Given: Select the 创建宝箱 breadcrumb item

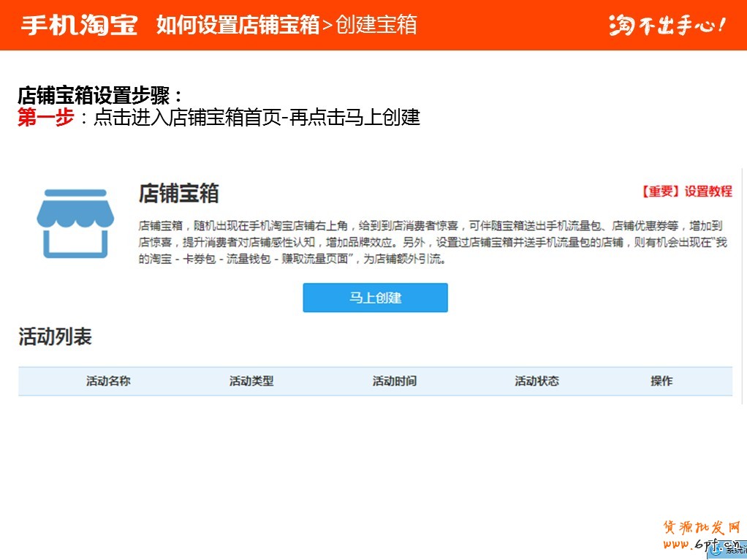Looking at the screenshot, I should [x=376, y=25].
